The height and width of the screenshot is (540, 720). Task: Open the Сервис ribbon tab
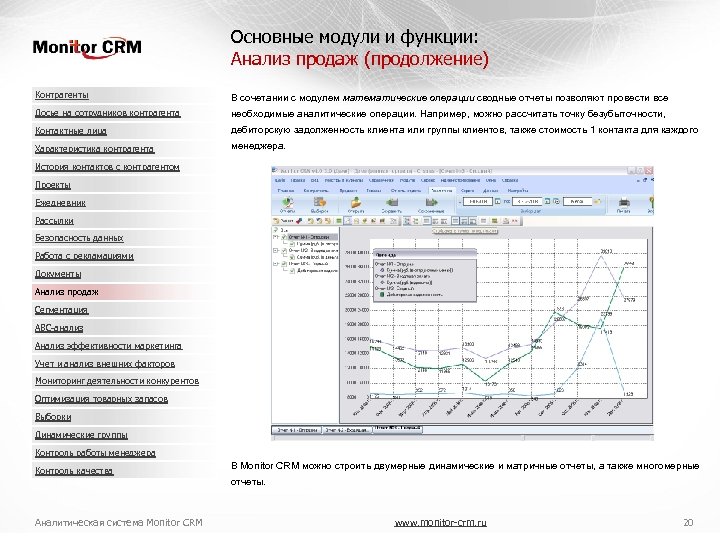click(x=467, y=190)
